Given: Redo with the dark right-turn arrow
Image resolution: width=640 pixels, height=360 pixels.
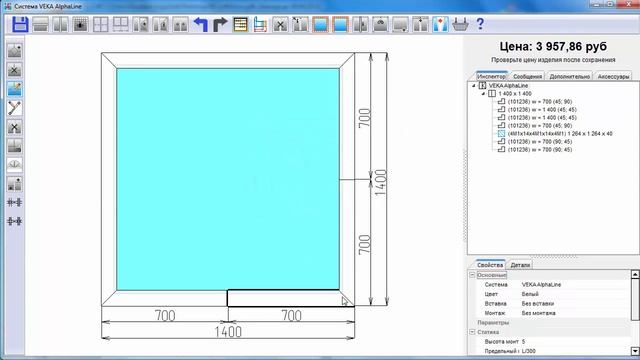Looking at the screenshot, I should click(220, 24).
